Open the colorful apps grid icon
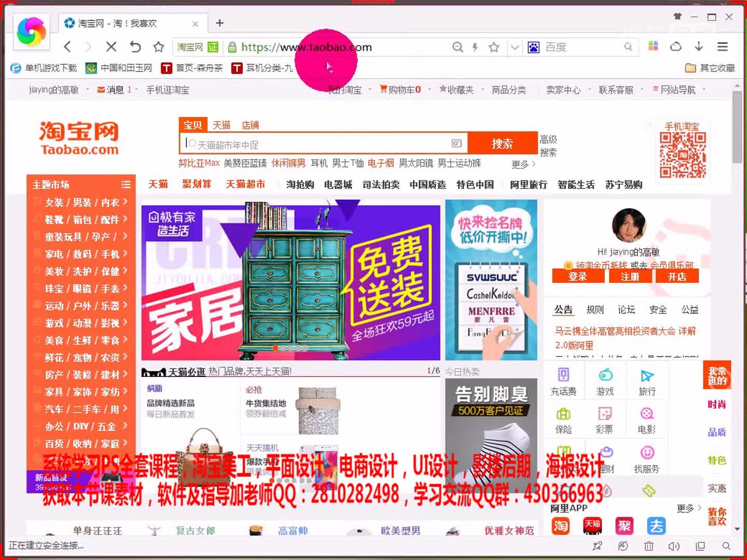 click(653, 46)
